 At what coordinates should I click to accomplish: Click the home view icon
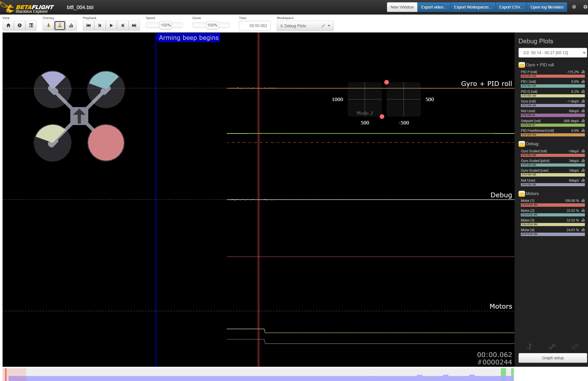8,26
